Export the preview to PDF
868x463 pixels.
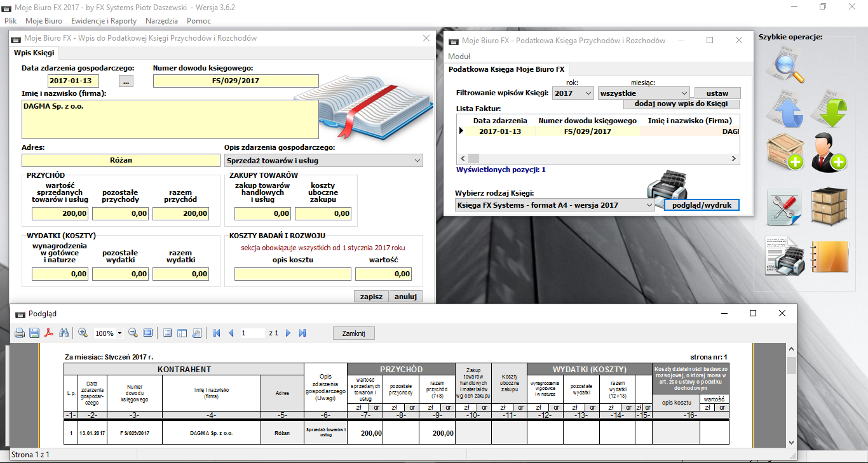49,333
